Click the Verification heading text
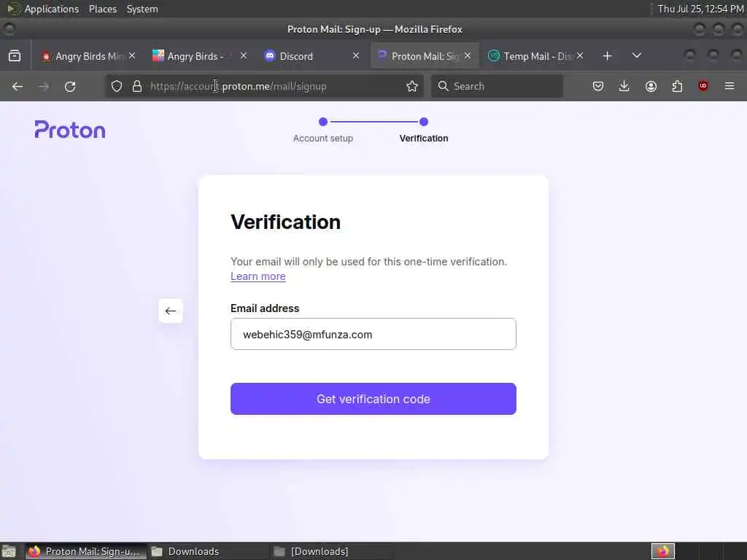Viewport: 747px width, 560px height. tap(285, 222)
